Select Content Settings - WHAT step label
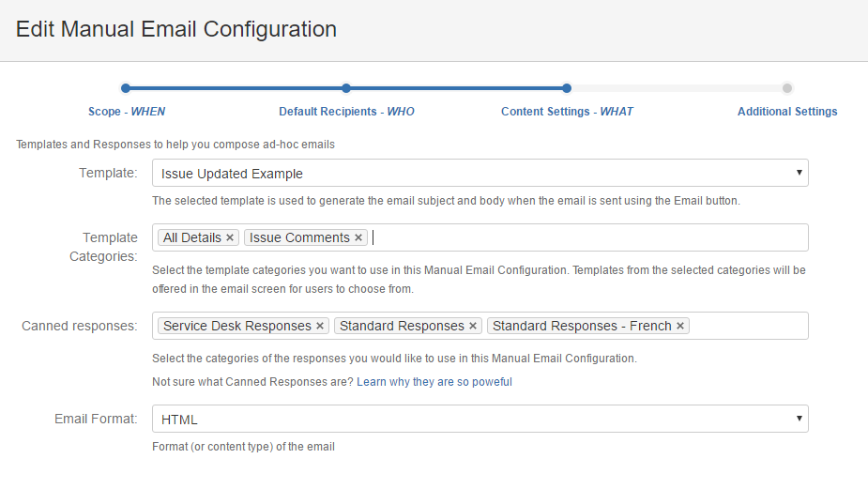 tap(567, 112)
